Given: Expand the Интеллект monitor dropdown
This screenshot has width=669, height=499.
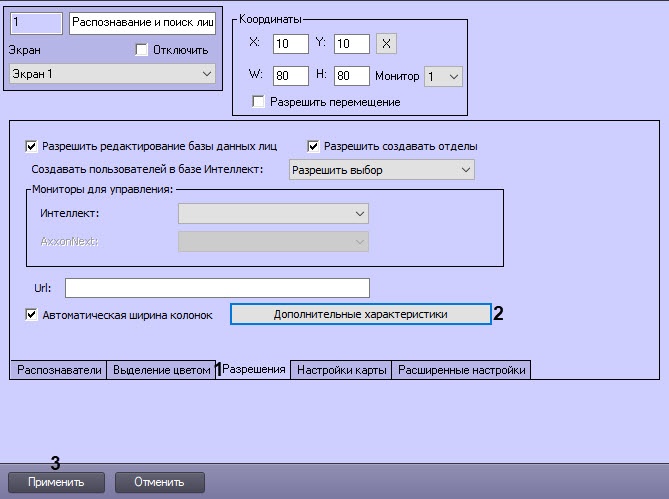Looking at the screenshot, I should 273,214.
